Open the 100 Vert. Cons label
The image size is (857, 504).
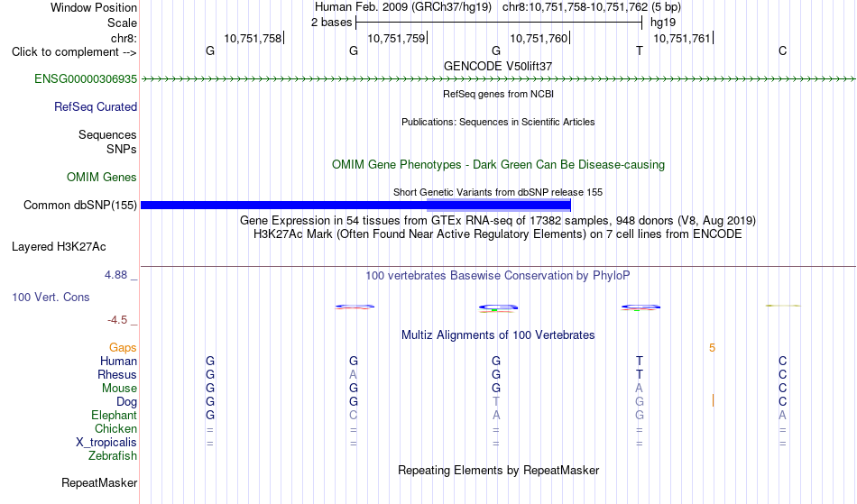pyautogui.click(x=51, y=297)
